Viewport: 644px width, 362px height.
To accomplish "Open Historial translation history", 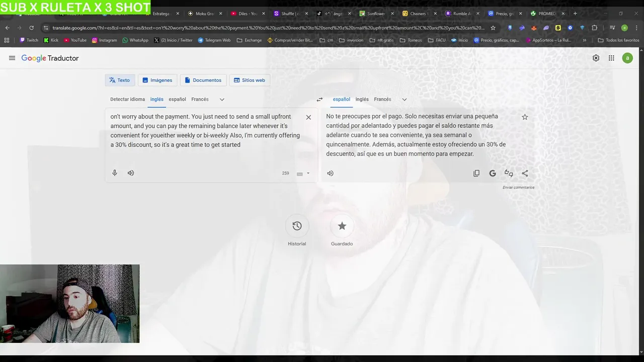I will point(297,226).
